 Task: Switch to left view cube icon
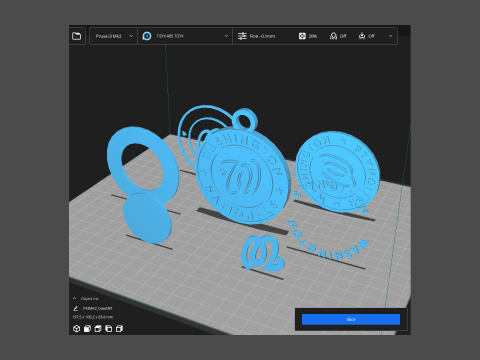(x=108, y=329)
